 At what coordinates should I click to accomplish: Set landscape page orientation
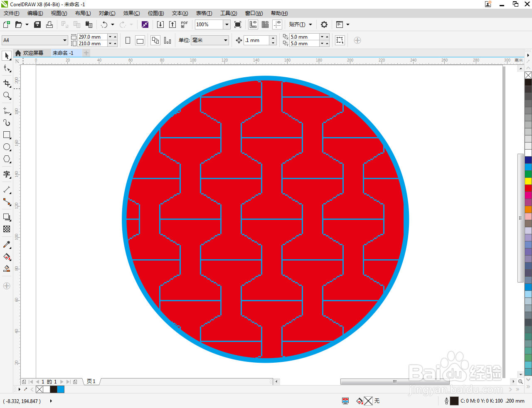[x=140, y=40]
